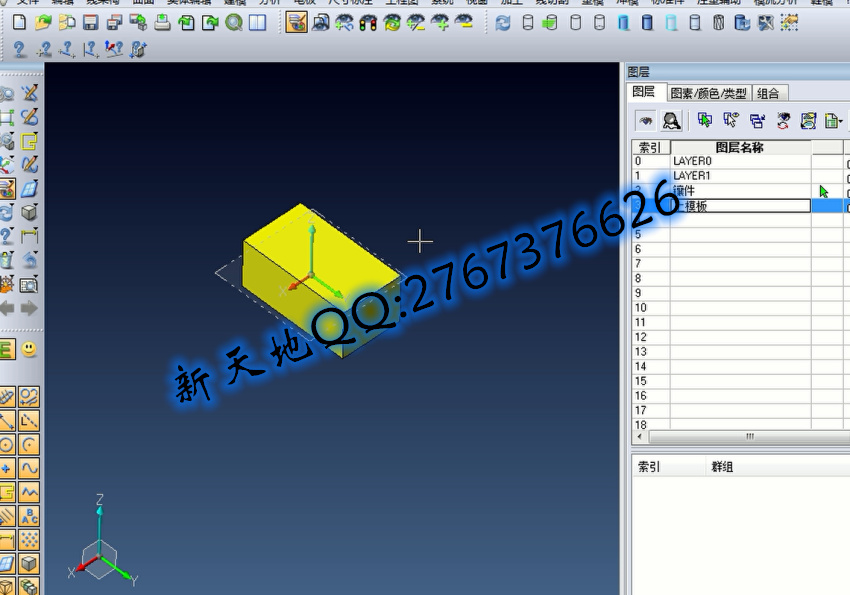Toggle the blue highlighted cell of row 3

point(826,206)
